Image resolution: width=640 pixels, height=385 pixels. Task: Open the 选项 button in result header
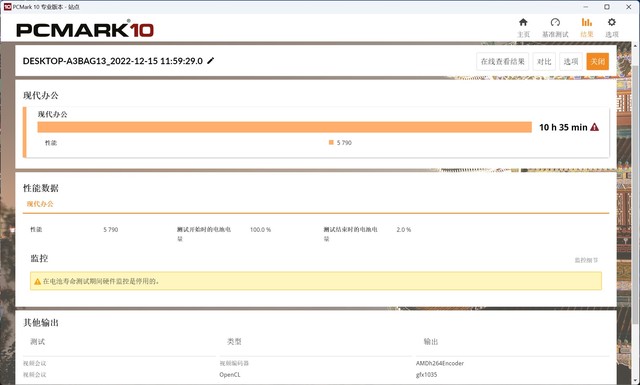pos(571,61)
